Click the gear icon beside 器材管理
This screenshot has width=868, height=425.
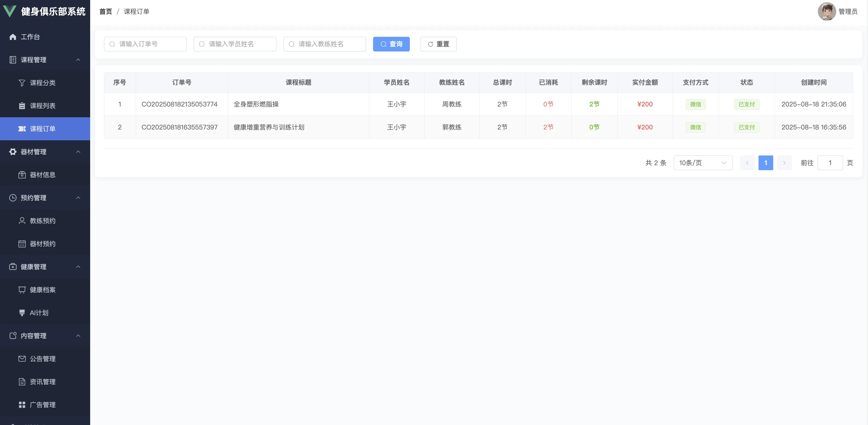point(13,152)
